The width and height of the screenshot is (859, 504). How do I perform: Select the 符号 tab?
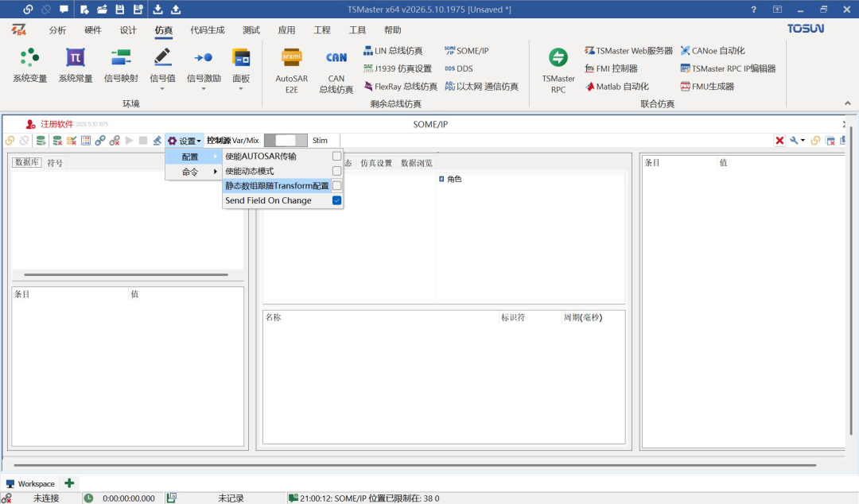(55, 163)
